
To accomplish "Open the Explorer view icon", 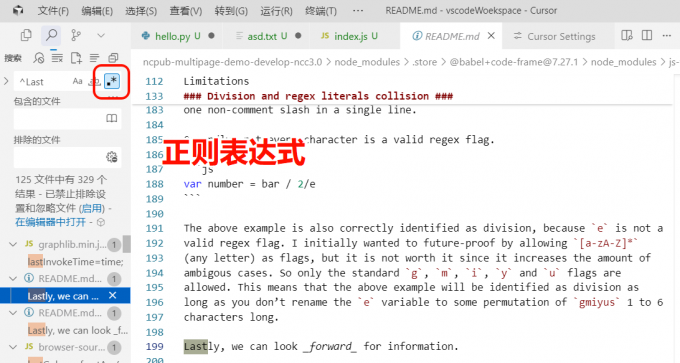I will 26,35.
